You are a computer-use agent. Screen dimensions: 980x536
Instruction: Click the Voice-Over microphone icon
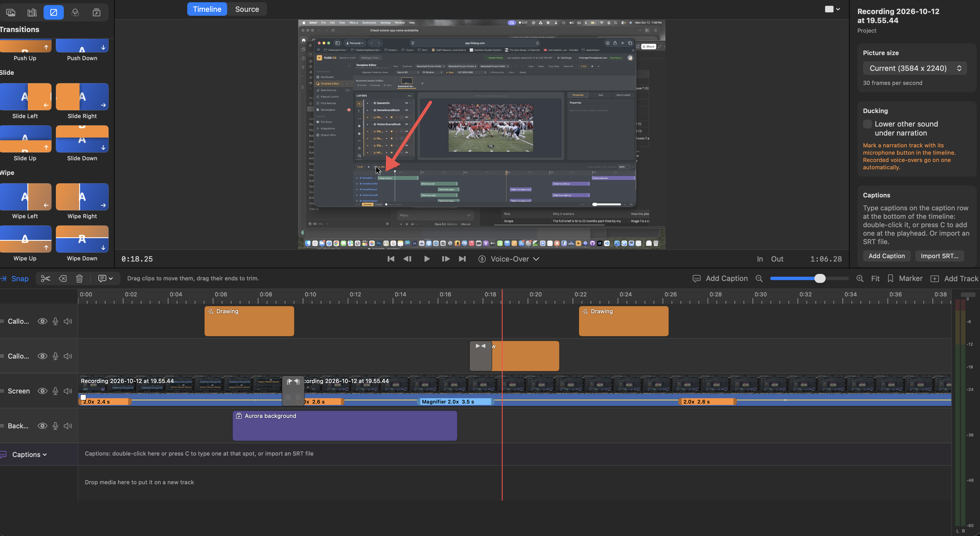click(x=482, y=259)
